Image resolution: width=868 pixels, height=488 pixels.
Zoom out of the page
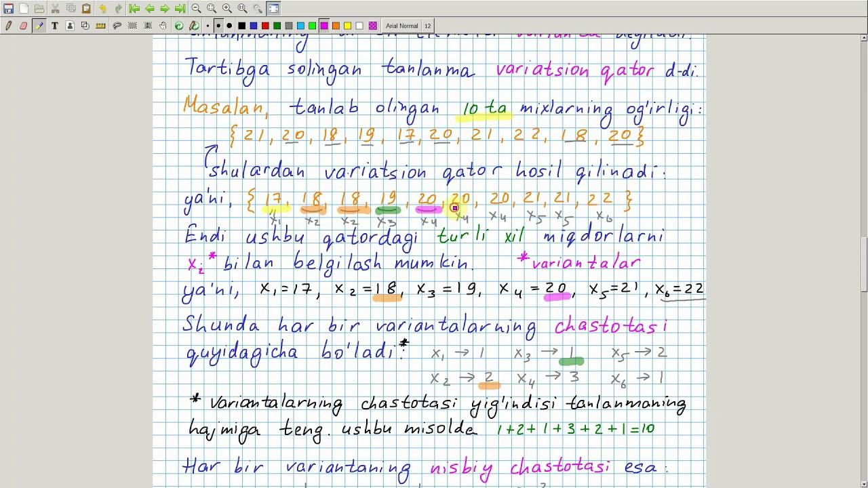[x=196, y=9]
